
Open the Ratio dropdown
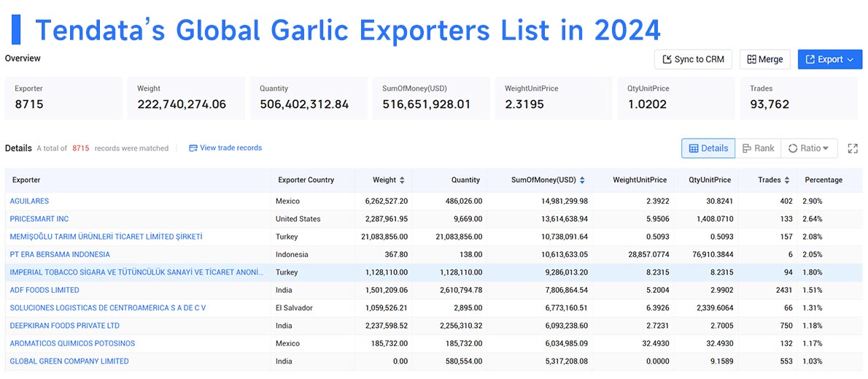809,148
